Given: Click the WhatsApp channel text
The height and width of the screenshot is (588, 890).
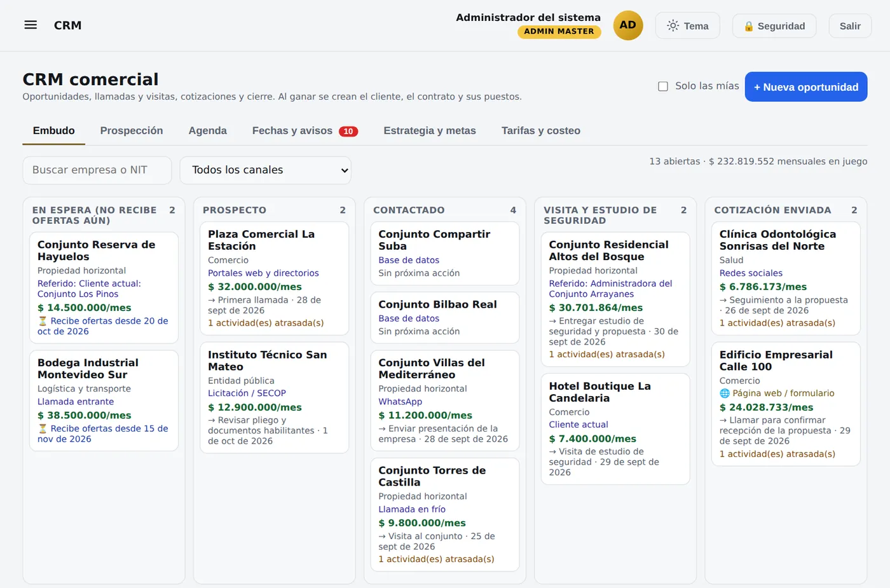Looking at the screenshot, I should point(400,402).
